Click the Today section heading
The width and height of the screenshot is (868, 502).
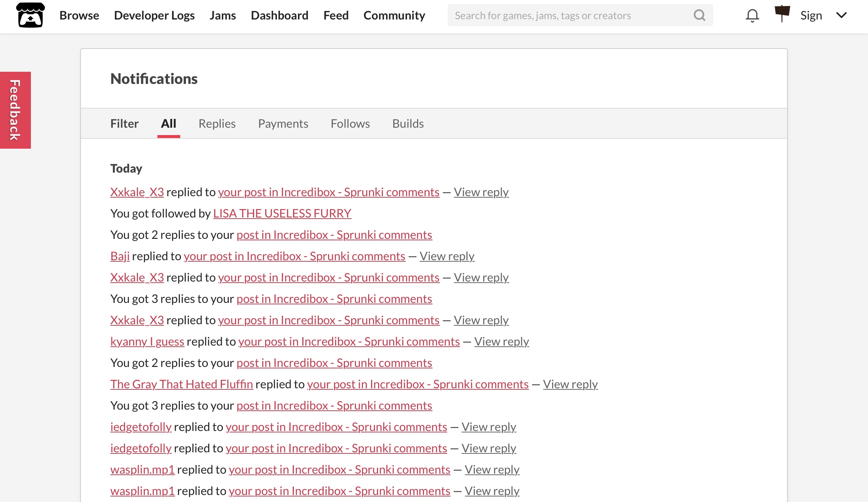pyautogui.click(x=126, y=169)
